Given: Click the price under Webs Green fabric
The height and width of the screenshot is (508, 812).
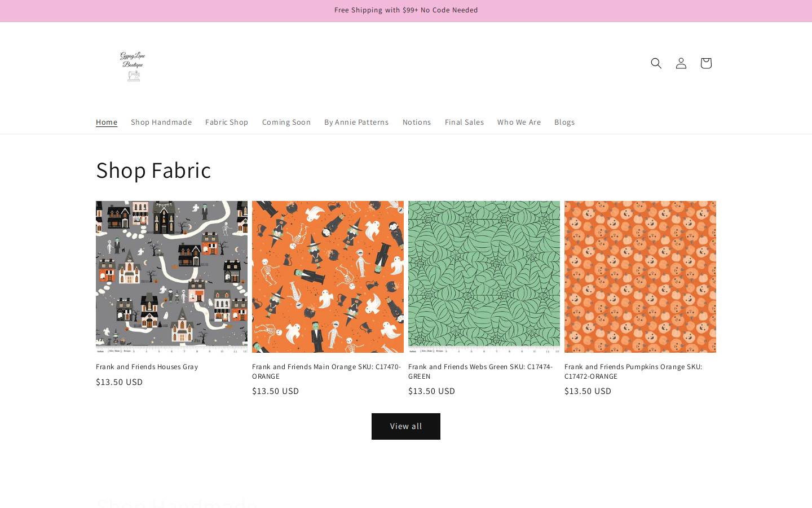Looking at the screenshot, I should pos(431,391).
